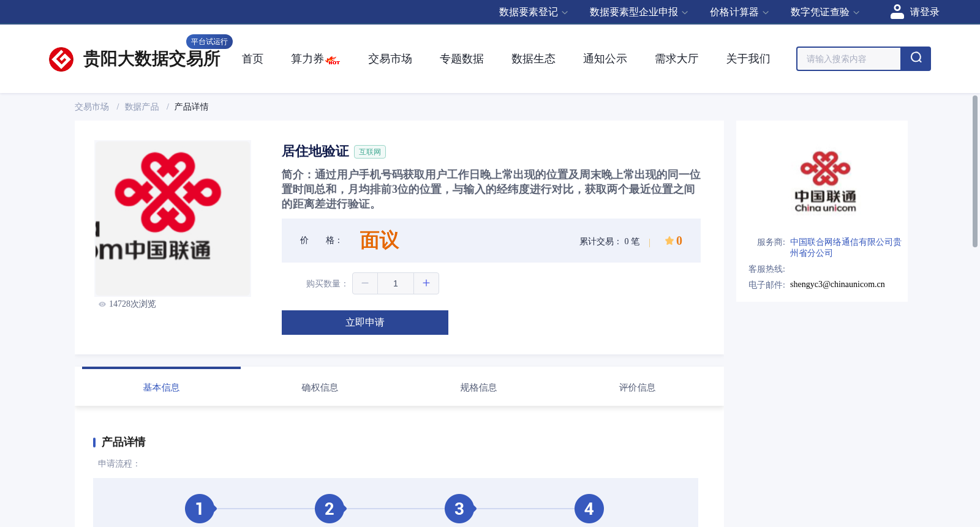This screenshot has height=527, width=980.
Task: Click step 2 circle in 申请流程
Action: 330,509
